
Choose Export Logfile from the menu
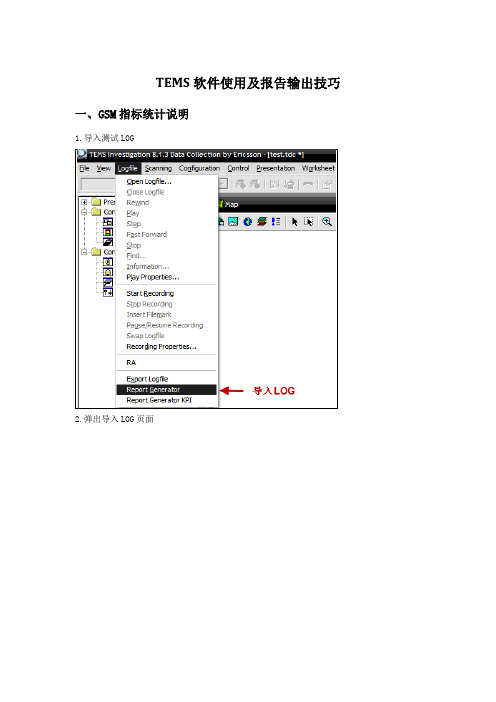167,379
